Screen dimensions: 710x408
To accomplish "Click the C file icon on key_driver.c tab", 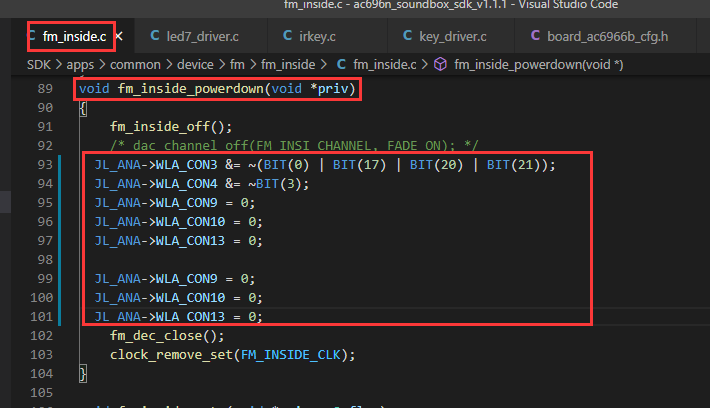I will (x=408, y=36).
